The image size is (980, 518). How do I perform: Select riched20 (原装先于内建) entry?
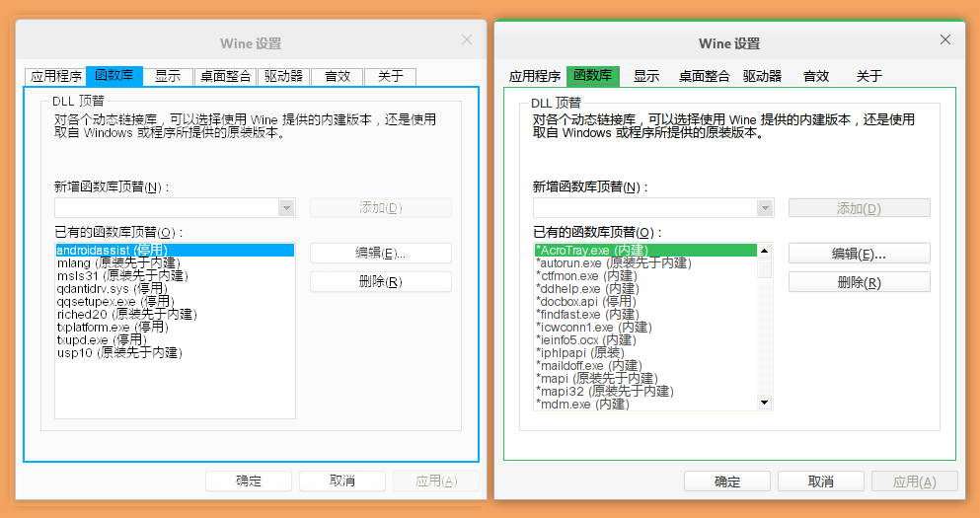[x=175, y=315]
